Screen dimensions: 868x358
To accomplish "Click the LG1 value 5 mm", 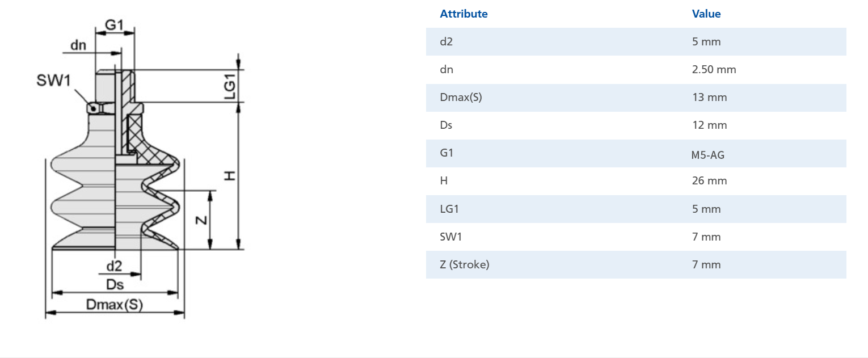I will click(706, 209).
